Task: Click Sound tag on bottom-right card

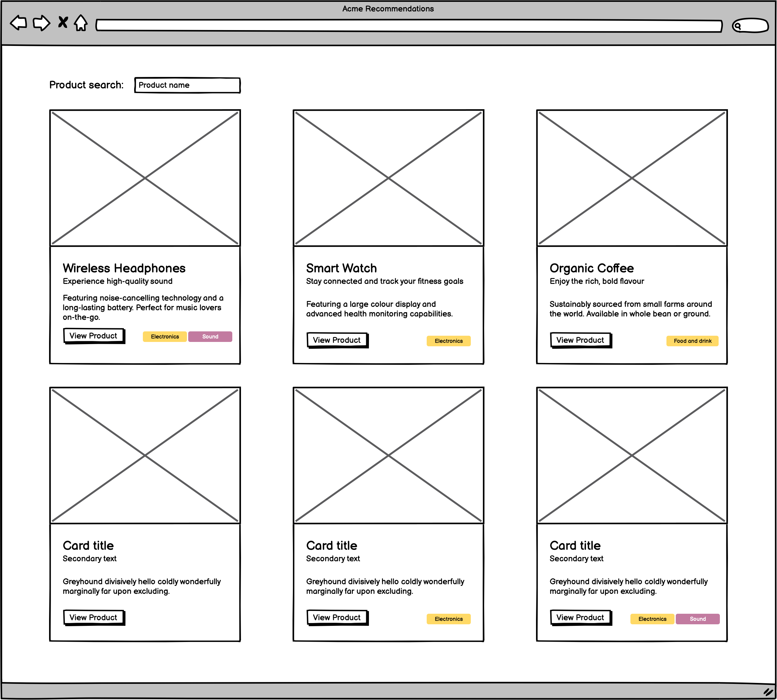Action: [697, 619]
